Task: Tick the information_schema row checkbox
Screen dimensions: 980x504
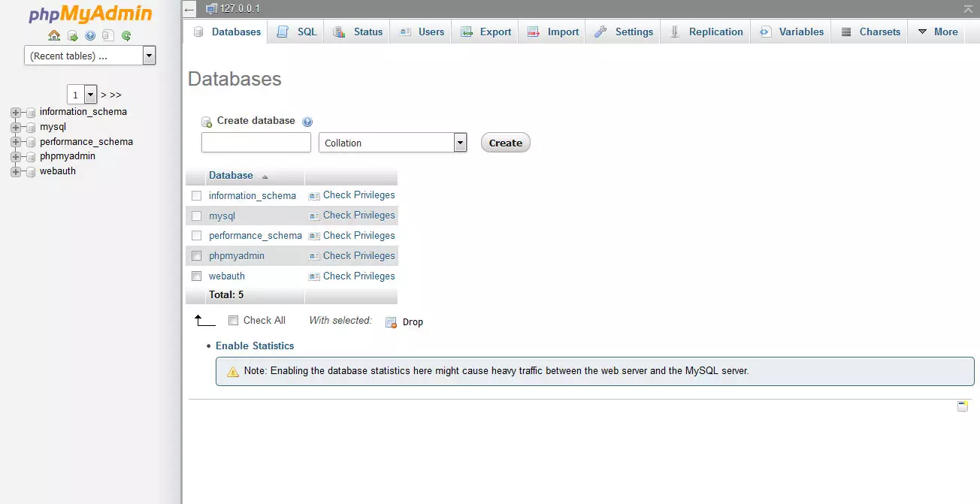Action: pyautogui.click(x=197, y=195)
